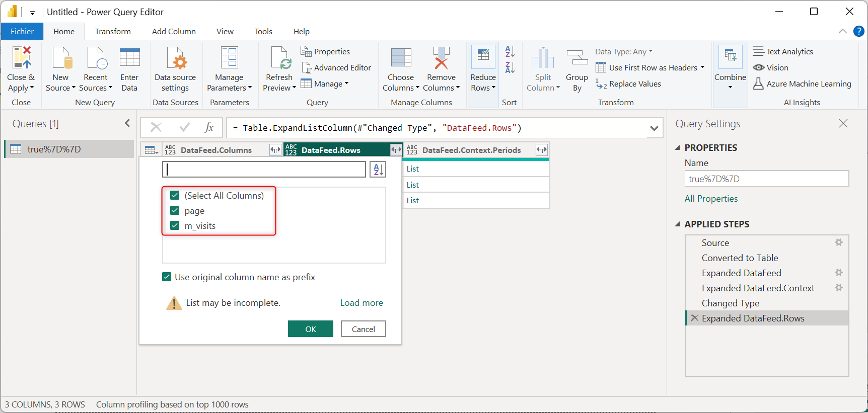The image size is (868, 413).
Task: Click the column search input field
Action: [x=264, y=170]
